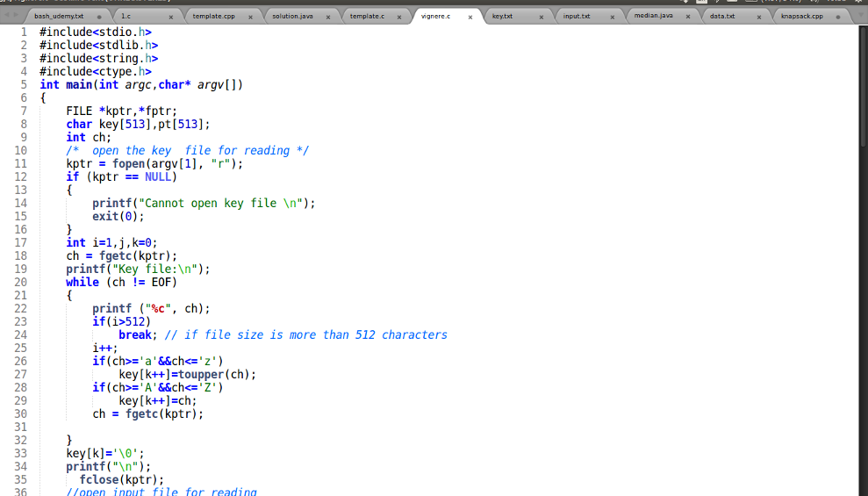Click the unsaved dot on bash_udemy.txt tab
This screenshot has width=868, height=496.
click(99, 17)
